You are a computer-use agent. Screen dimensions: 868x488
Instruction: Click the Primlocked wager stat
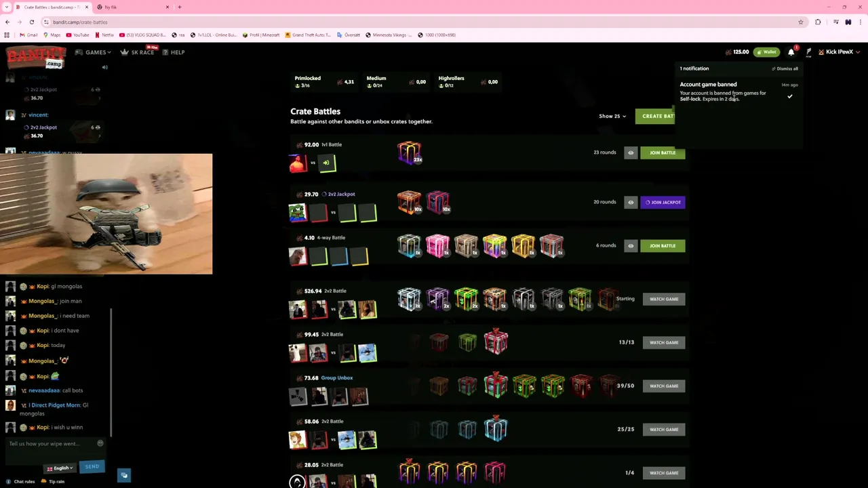tap(324, 81)
